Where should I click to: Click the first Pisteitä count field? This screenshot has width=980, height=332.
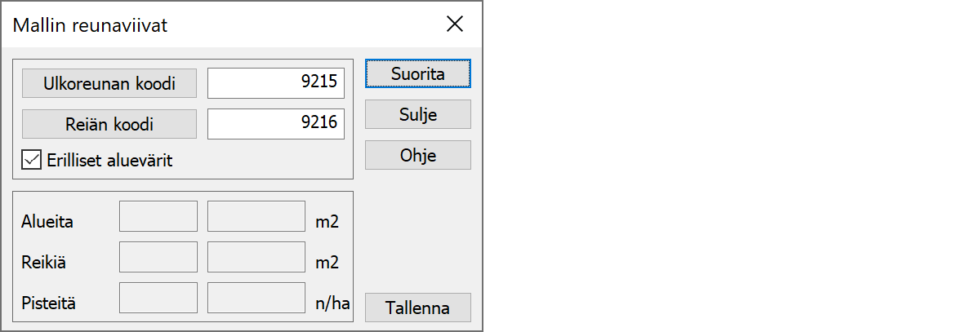click(x=158, y=298)
